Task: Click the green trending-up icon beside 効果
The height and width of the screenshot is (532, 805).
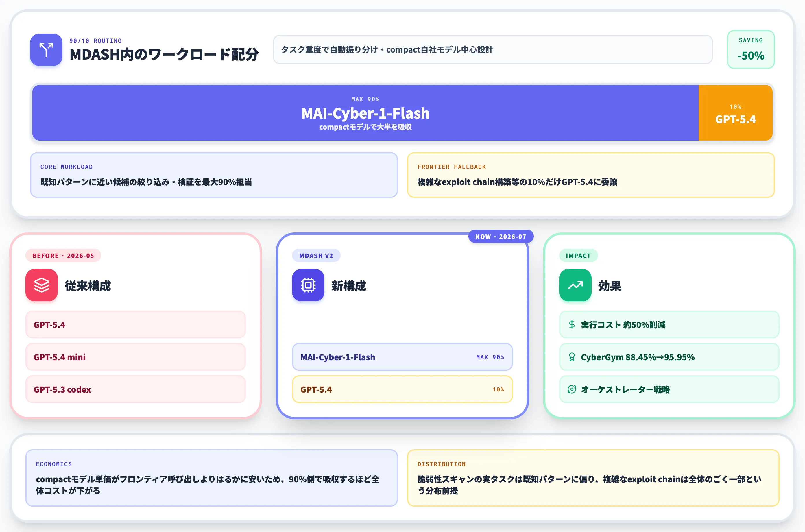Action: point(575,285)
